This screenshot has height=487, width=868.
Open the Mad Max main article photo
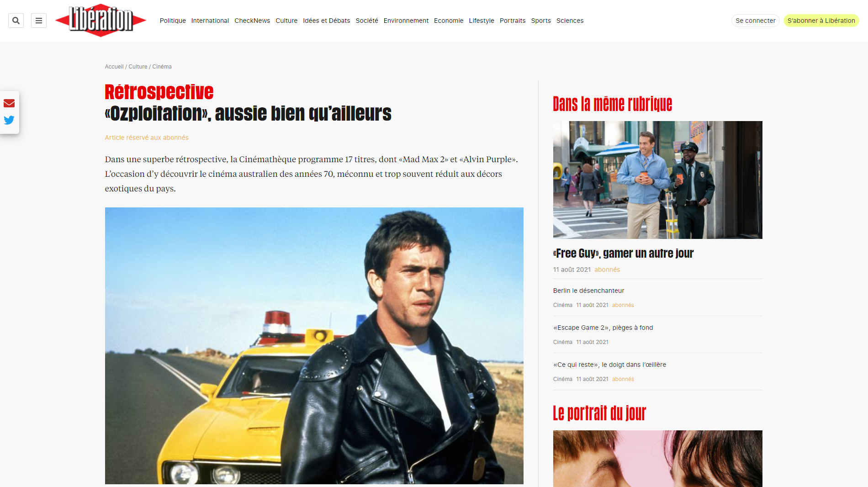314,346
